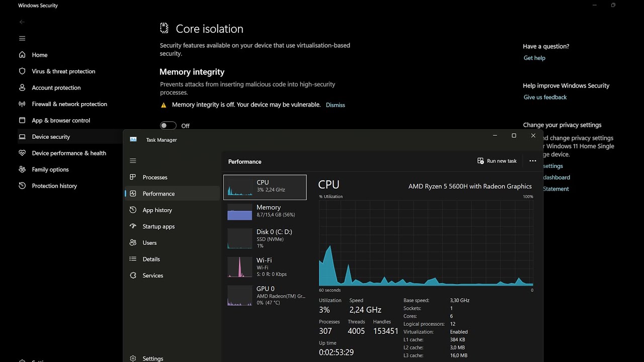Select Wi-Fi performance graph thumbnail
Viewport: 644px width, 362px height.
[239, 267]
